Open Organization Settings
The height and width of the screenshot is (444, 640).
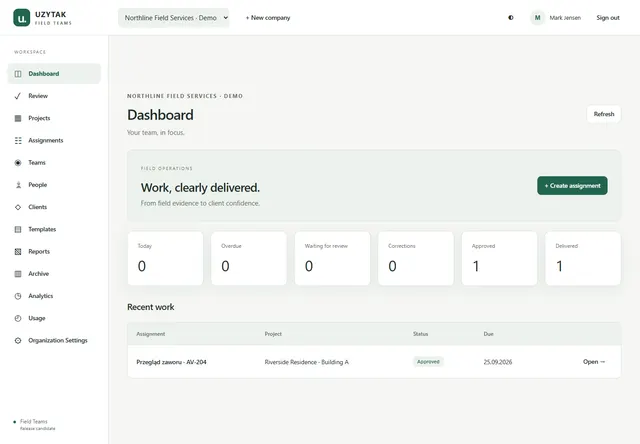pos(54,340)
